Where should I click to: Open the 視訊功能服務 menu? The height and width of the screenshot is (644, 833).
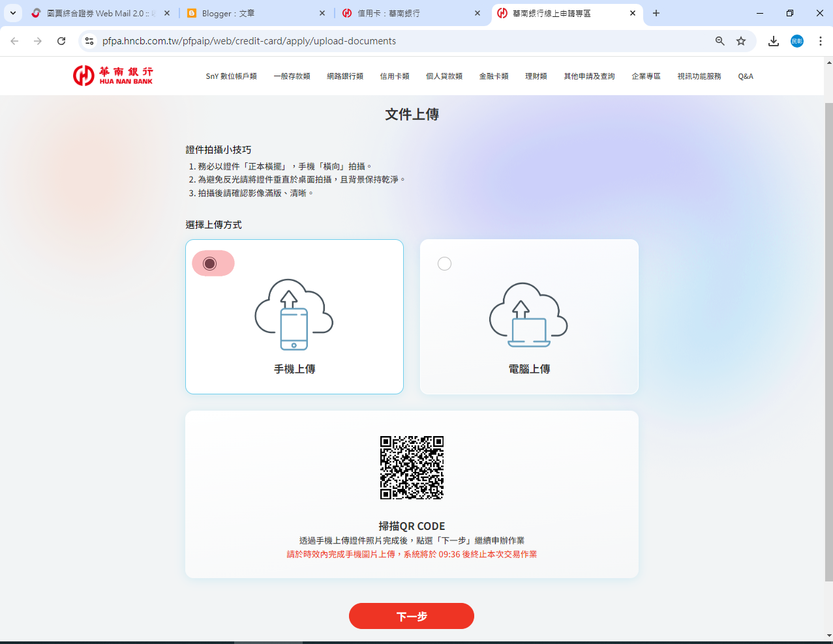(699, 76)
